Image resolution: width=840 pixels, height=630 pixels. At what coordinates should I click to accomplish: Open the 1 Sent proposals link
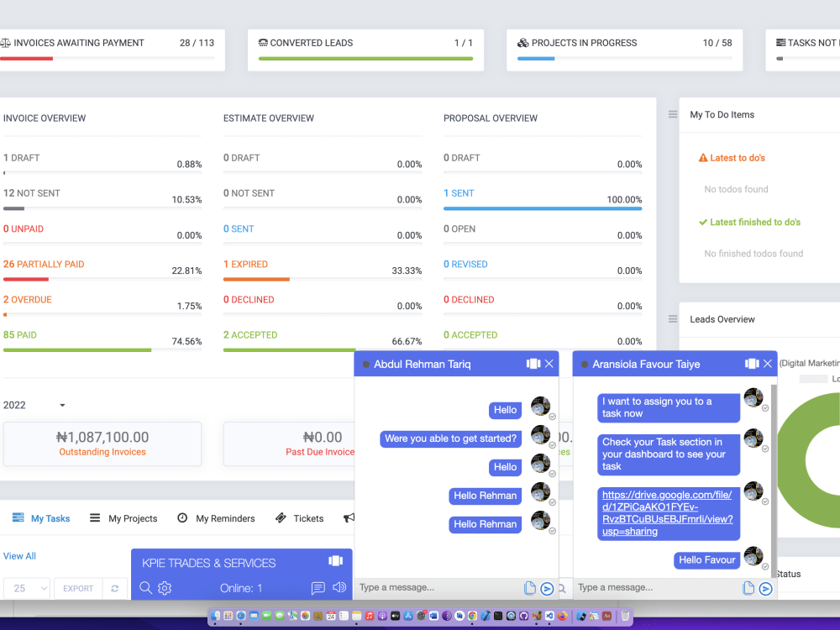[x=459, y=193]
